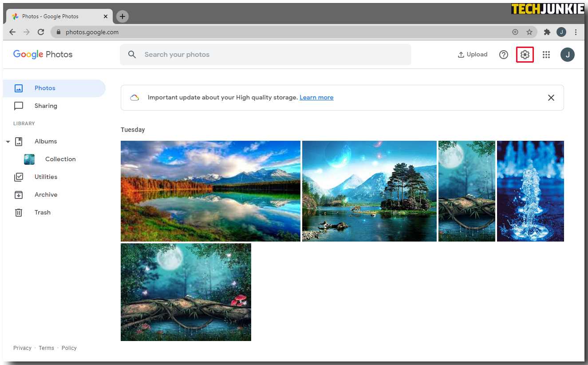Click the account avatar J in Photos header
588x365 pixels.
pyautogui.click(x=567, y=55)
